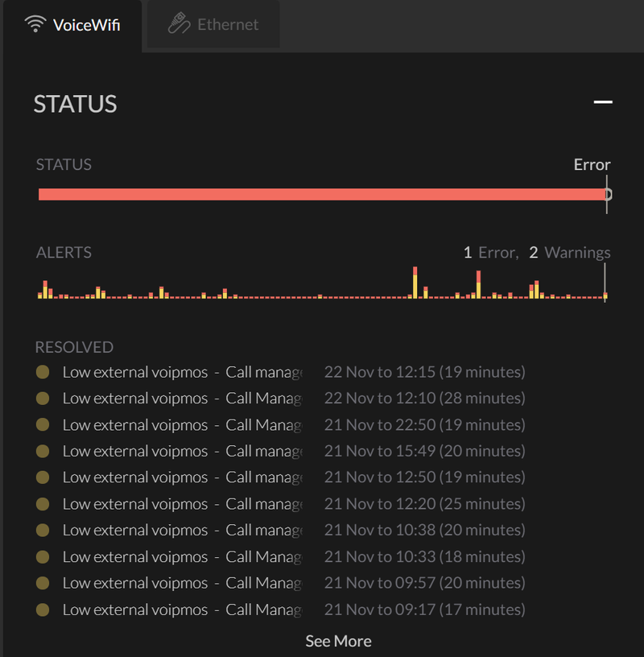Open See More resolved alerts

(x=338, y=641)
